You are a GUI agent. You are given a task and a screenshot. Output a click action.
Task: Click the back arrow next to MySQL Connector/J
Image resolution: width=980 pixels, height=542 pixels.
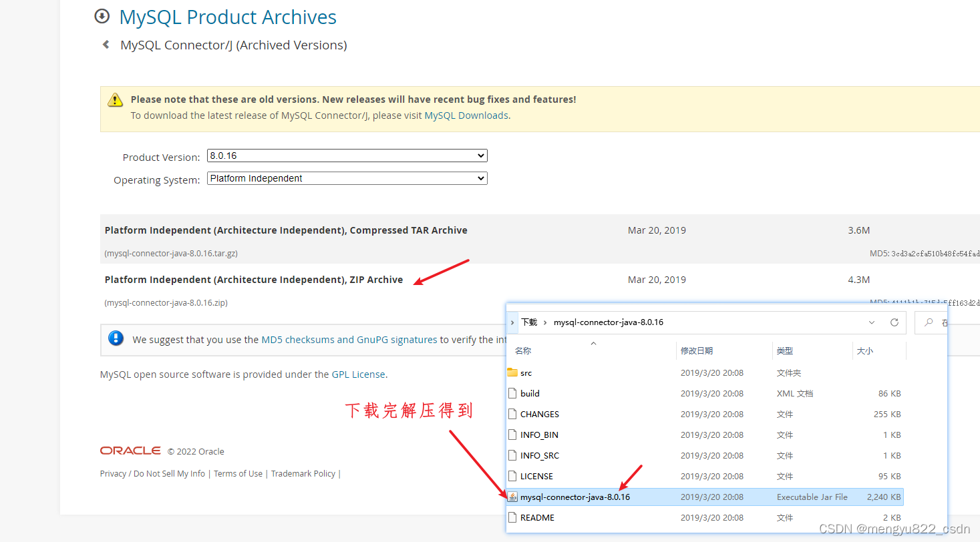(x=106, y=45)
